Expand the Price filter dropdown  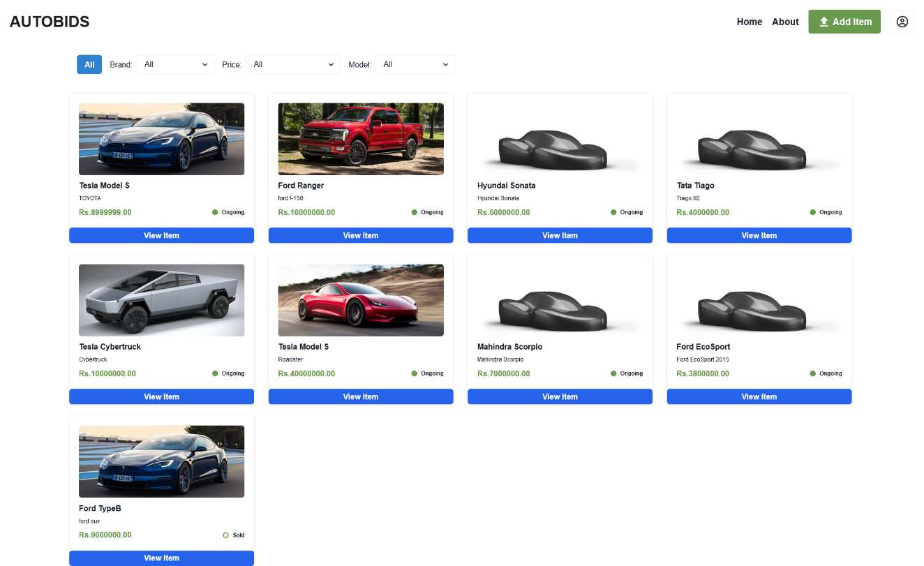[x=292, y=64]
